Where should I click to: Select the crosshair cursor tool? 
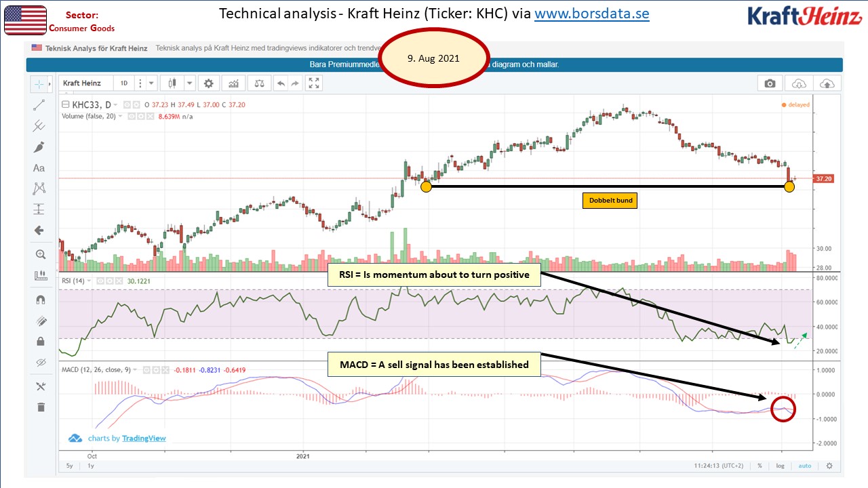(39, 84)
